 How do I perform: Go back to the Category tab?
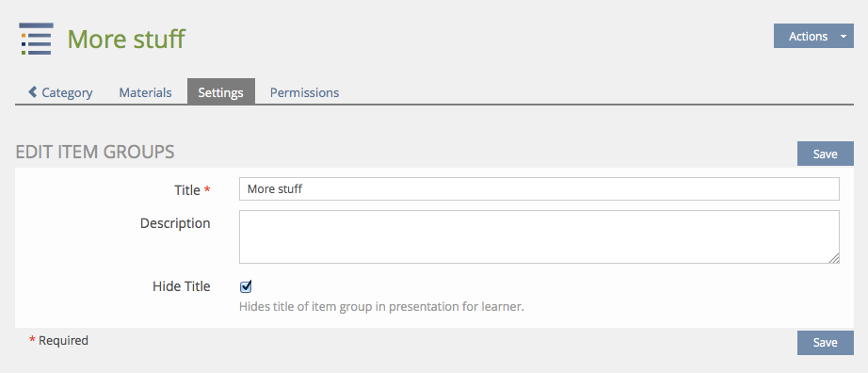tap(60, 92)
